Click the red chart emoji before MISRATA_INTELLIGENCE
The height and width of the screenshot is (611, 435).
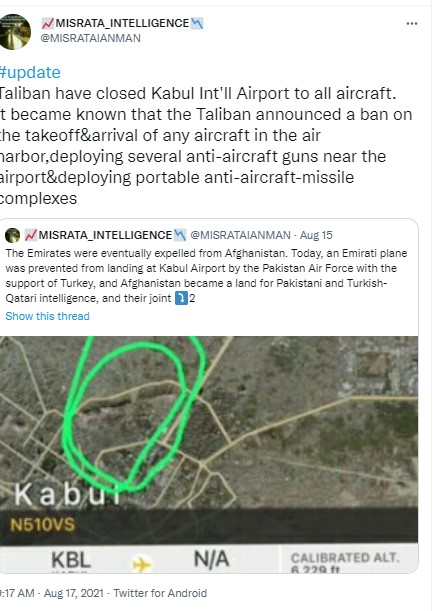pos(48,23)
